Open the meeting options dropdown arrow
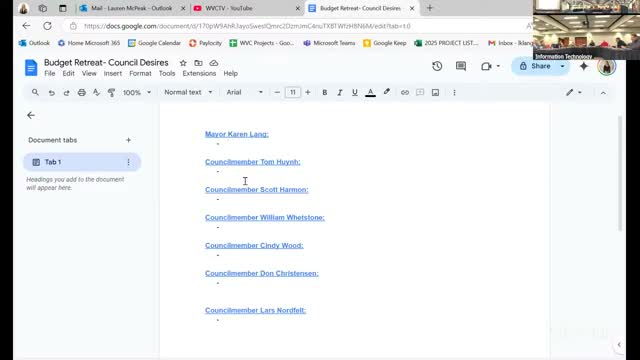640x360 pixels. [x=498, y=66]
